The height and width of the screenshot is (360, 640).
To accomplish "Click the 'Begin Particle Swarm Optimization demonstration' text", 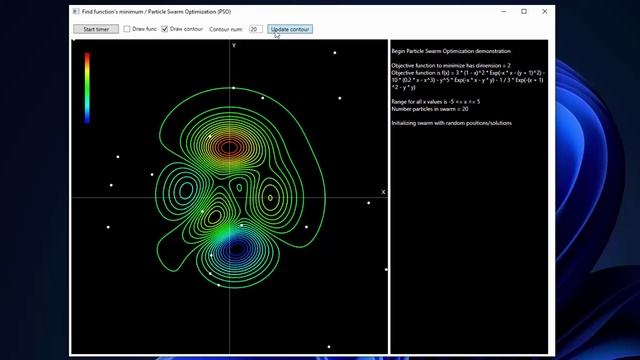I will 451,51.
